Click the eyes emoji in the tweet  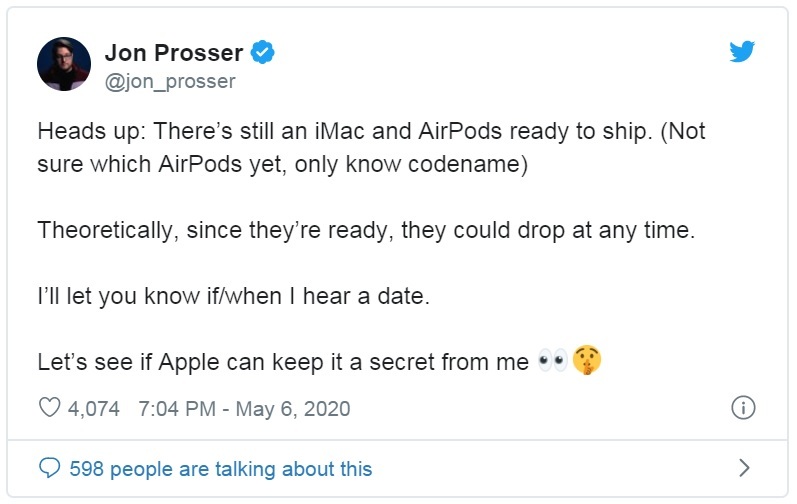coord(553,361)
